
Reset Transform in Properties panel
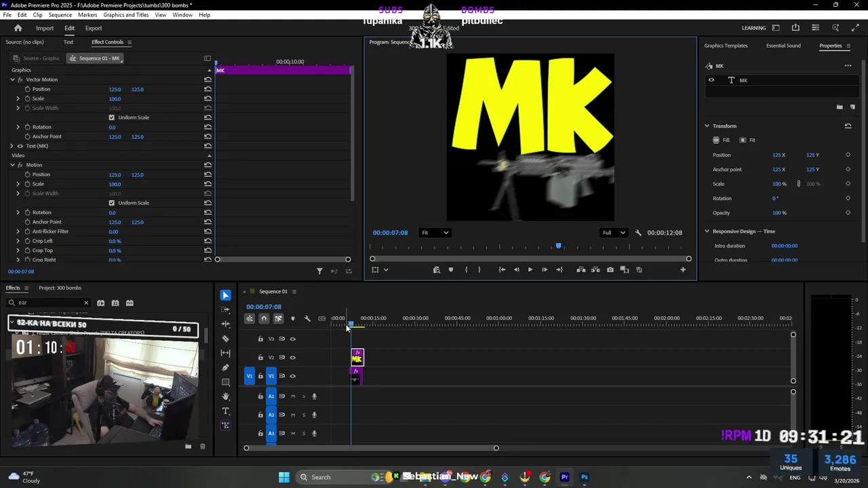[x=848, y=126]
